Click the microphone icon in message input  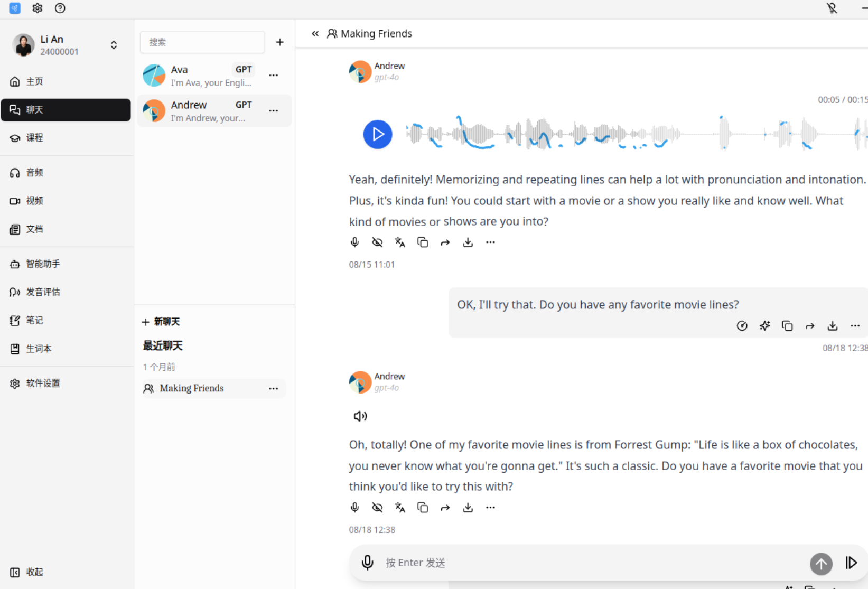pyautogui.click(x=368, y=563)
